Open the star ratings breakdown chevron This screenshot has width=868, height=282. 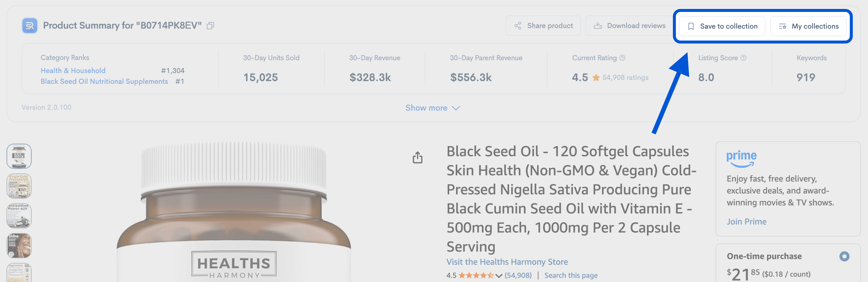[499, 275]
